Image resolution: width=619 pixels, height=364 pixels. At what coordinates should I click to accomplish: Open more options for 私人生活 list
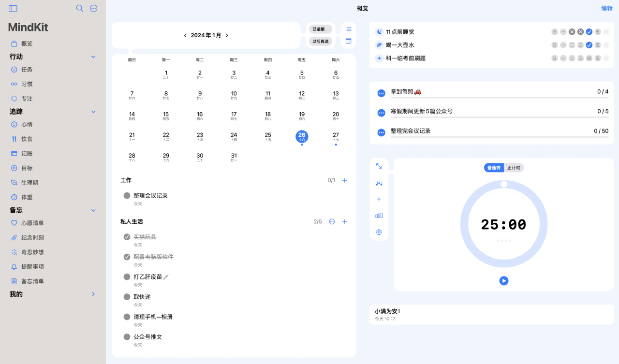point(332,221)
